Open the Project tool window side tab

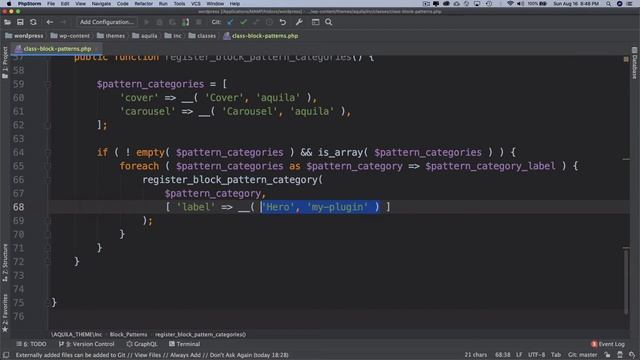point(5,62)
